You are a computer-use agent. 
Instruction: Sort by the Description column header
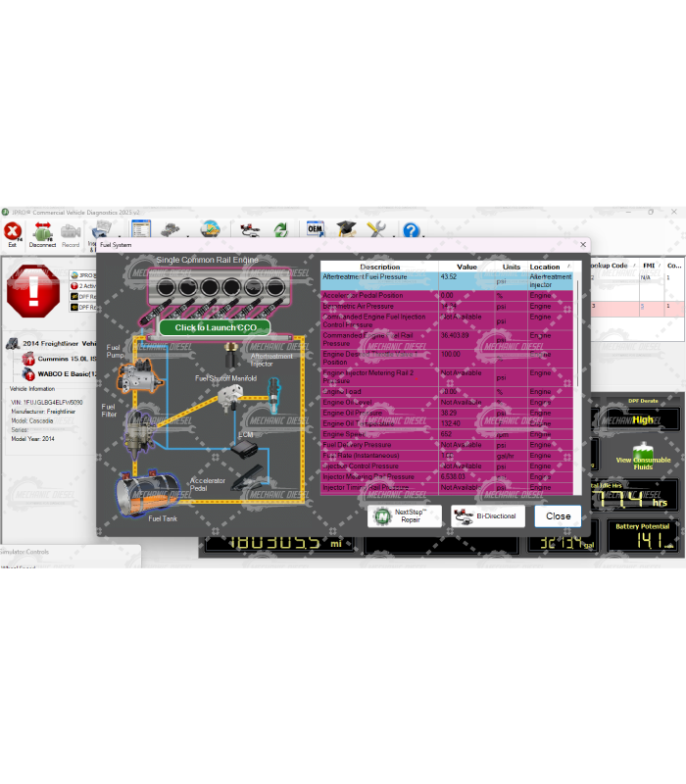(x=379, y=267)
